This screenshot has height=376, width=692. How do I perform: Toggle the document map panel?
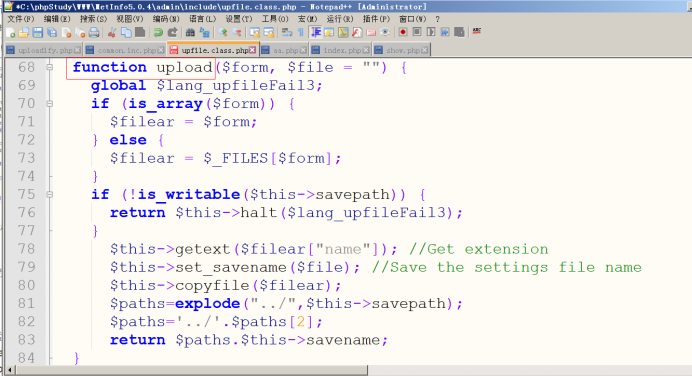click(x=343, y=32)
